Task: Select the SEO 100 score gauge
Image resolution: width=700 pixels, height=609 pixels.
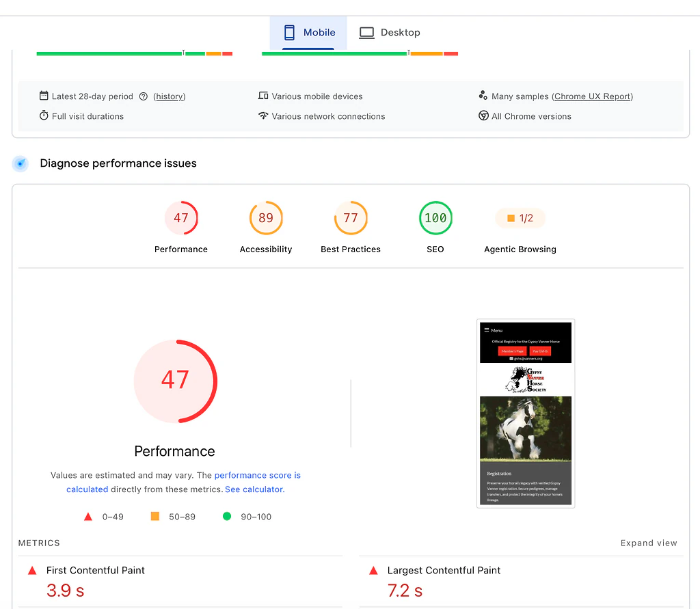Action: [x=435, y=218]
